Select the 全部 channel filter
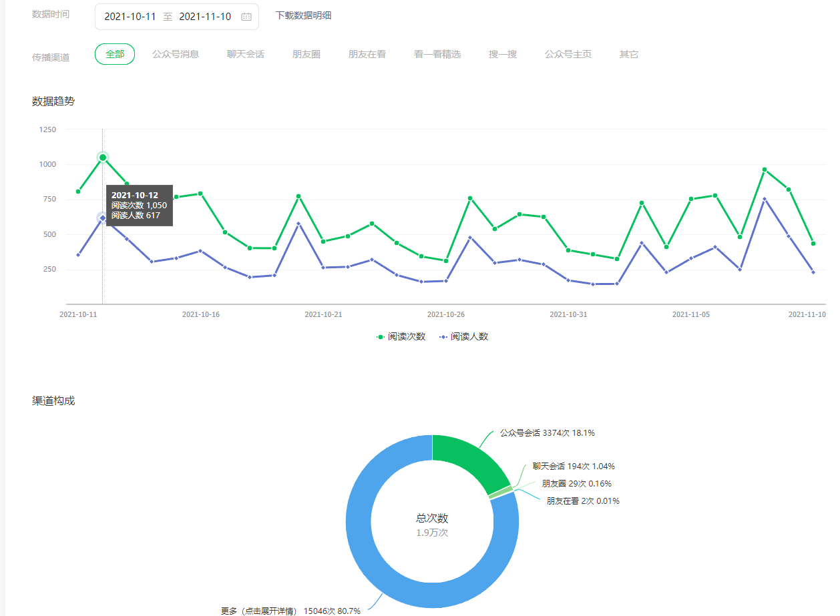Screen dimensions: 840x616 pyautogui.click(x=115, y=54)
